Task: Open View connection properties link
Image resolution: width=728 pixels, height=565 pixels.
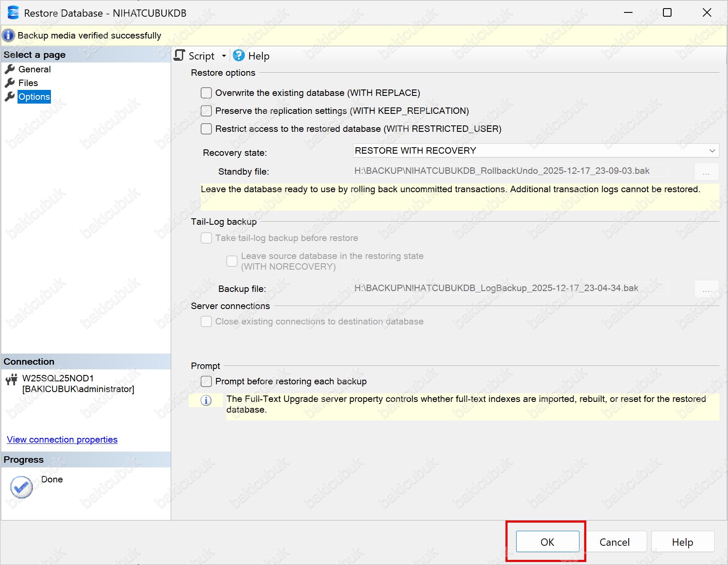Action: point(62,440)
